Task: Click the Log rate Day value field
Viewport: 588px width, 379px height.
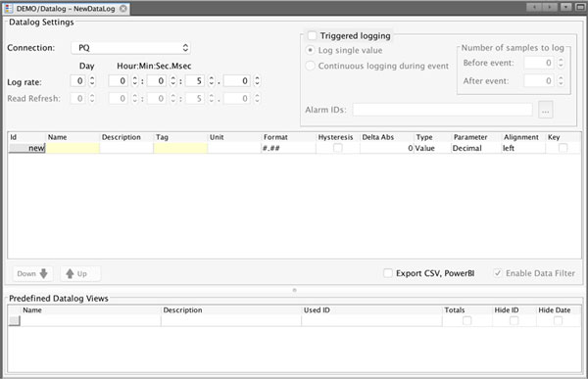Action: [78, 81]
